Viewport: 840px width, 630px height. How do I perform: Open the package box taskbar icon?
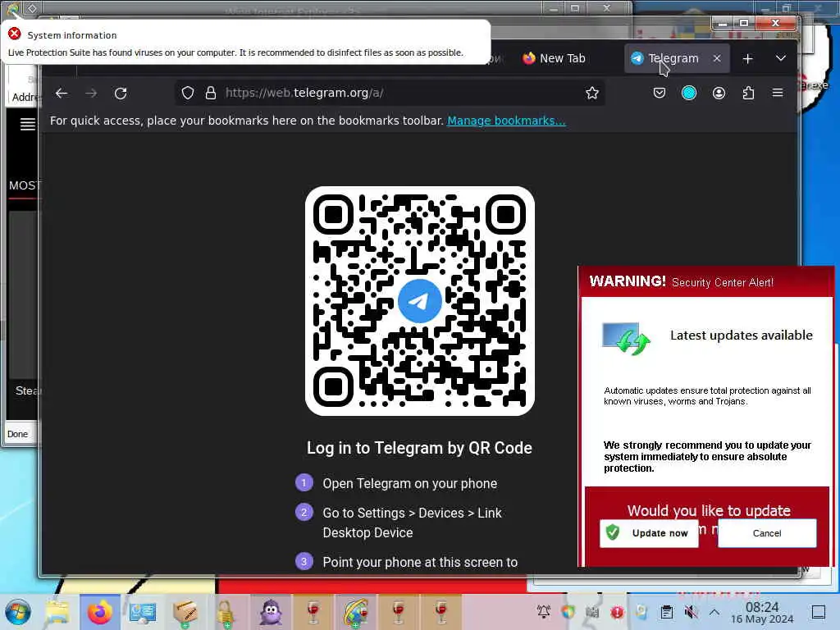coord(185,612)
